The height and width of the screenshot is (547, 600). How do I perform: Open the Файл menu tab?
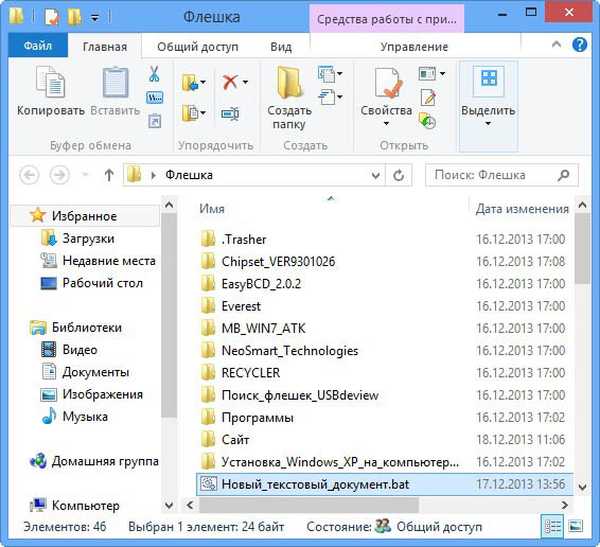38,46
